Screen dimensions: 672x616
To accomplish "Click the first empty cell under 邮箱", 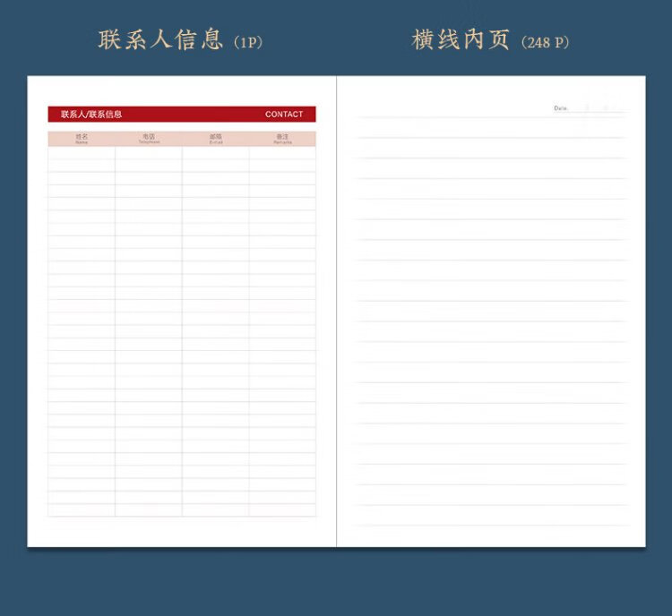I will pos(216,153).
